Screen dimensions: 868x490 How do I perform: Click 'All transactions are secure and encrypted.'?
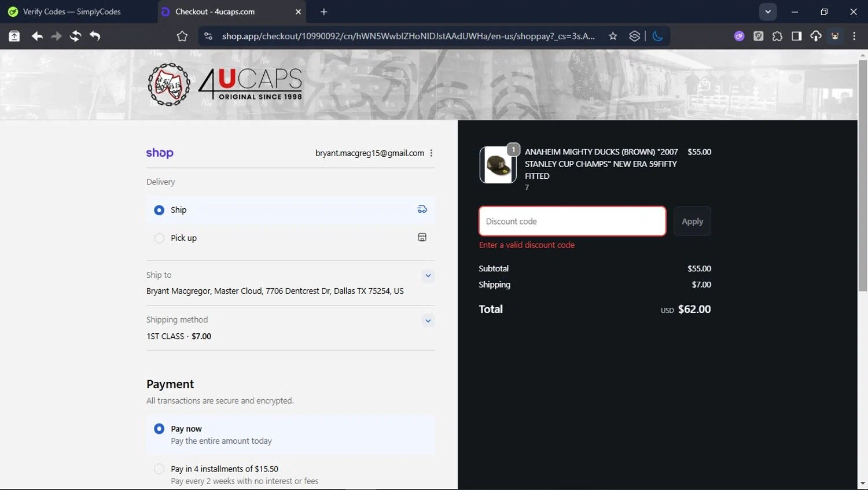(220, 401)
